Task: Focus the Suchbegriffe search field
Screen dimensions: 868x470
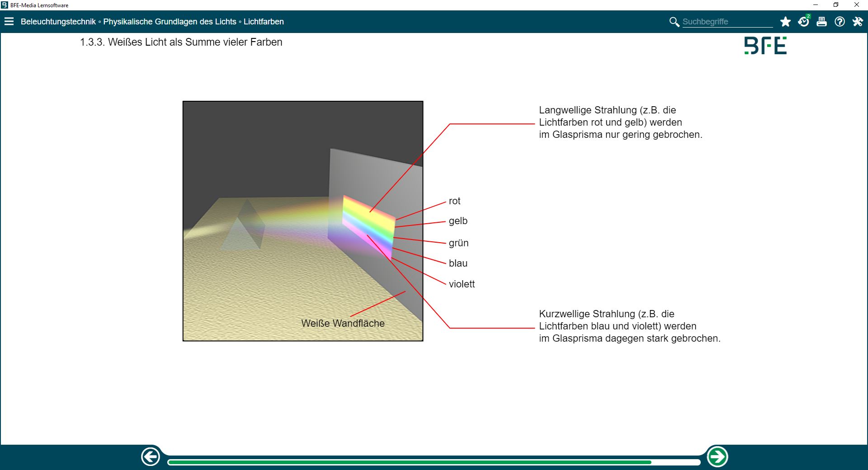Action: [x=727, y=22]
